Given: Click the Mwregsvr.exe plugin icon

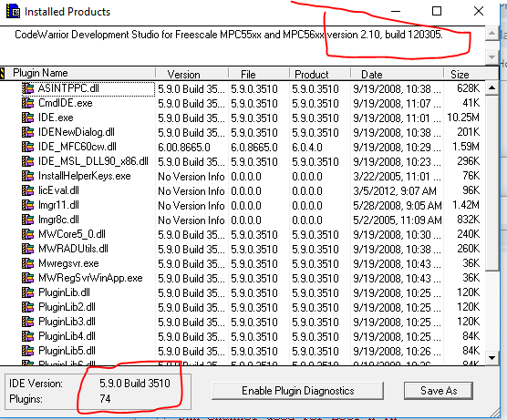Looking at the screenshot, I should [x=27, y=263].
